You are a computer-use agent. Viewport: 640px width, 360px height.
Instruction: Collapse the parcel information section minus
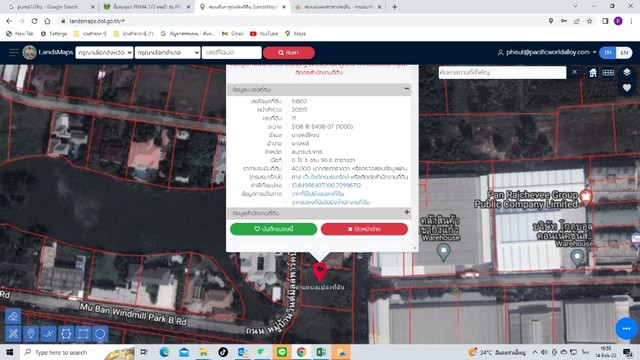pos(407,89)
